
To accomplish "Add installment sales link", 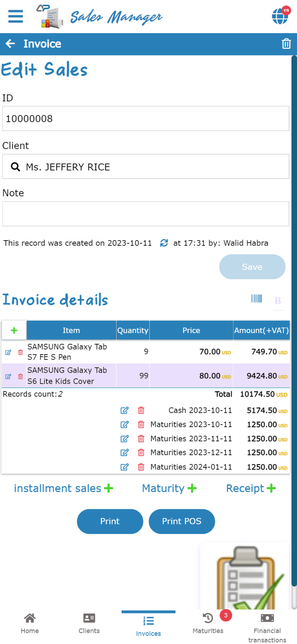I will click(x=64, y=488).
